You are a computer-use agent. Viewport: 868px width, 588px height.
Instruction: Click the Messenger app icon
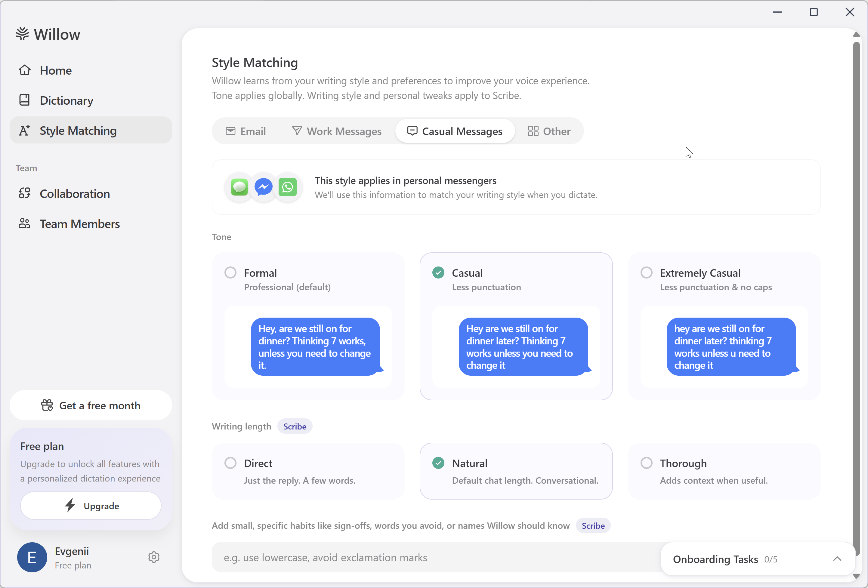click(x=263, y=187)
